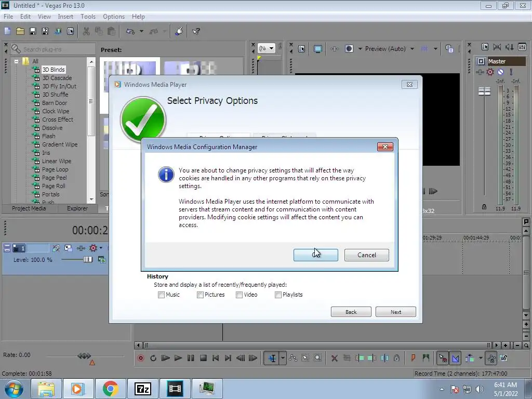The width and height of the screenshot is (532, 399).
Task: Check the Pictures history checkbox
Action: tap(200, 295)
